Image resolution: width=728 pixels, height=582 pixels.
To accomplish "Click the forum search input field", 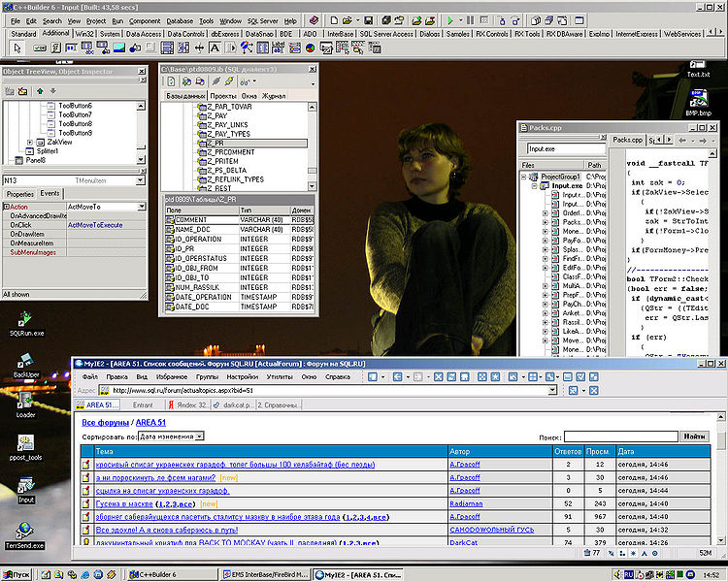I will point(621,436).
